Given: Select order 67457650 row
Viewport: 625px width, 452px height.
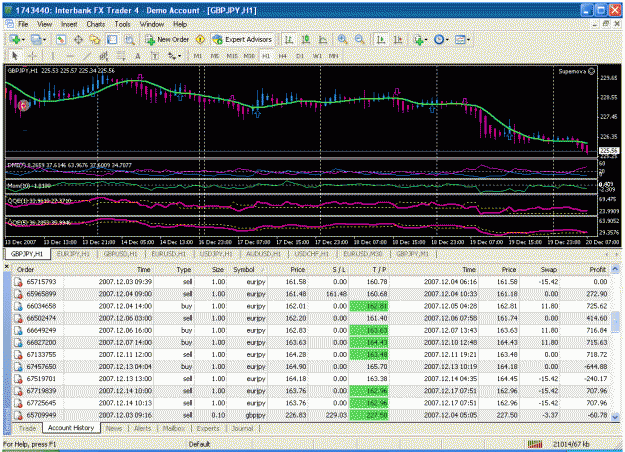Looking at the screenshot, I should 311,366.
